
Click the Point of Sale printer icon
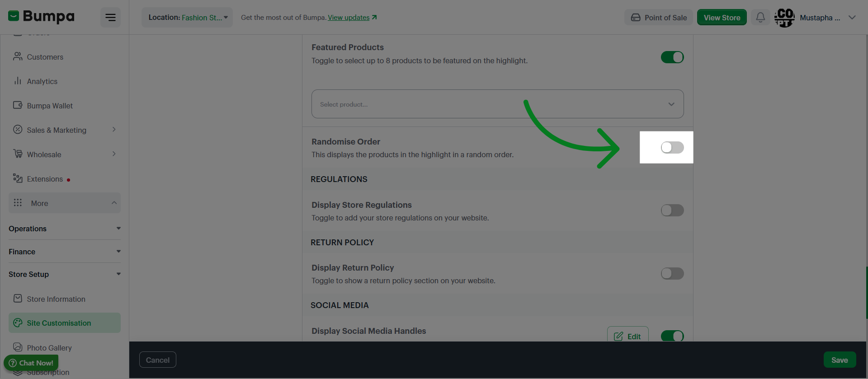(x=636, y=18)
